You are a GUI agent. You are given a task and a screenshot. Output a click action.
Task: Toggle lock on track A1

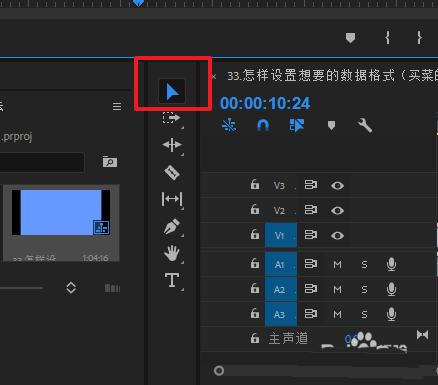(255, 263)
